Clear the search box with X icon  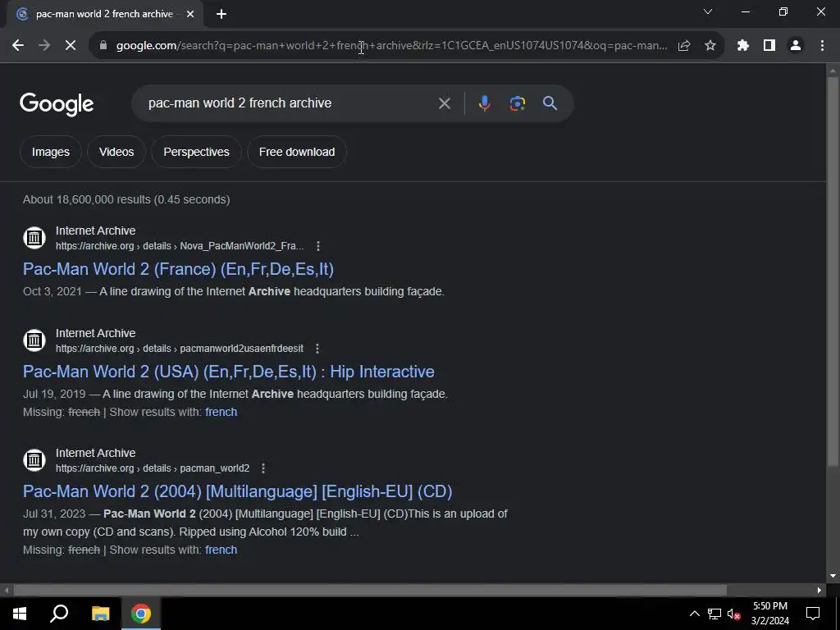click(444, 103)
